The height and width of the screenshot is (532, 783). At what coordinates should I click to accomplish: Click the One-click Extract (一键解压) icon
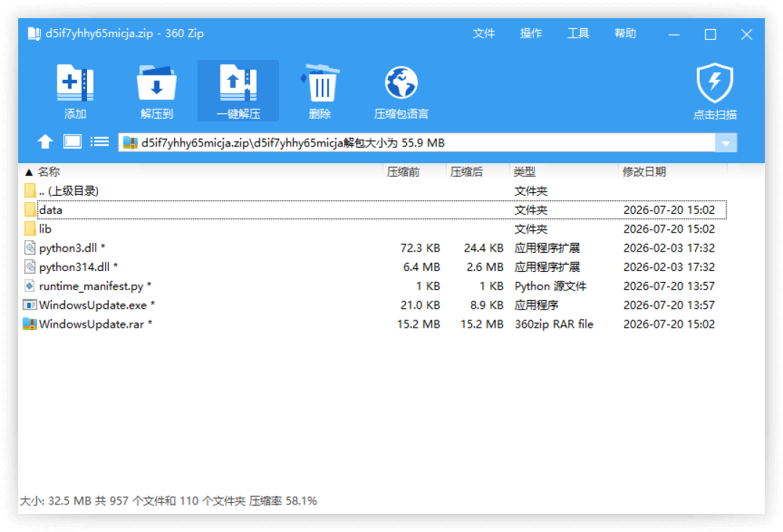click(x=239, y=83)
